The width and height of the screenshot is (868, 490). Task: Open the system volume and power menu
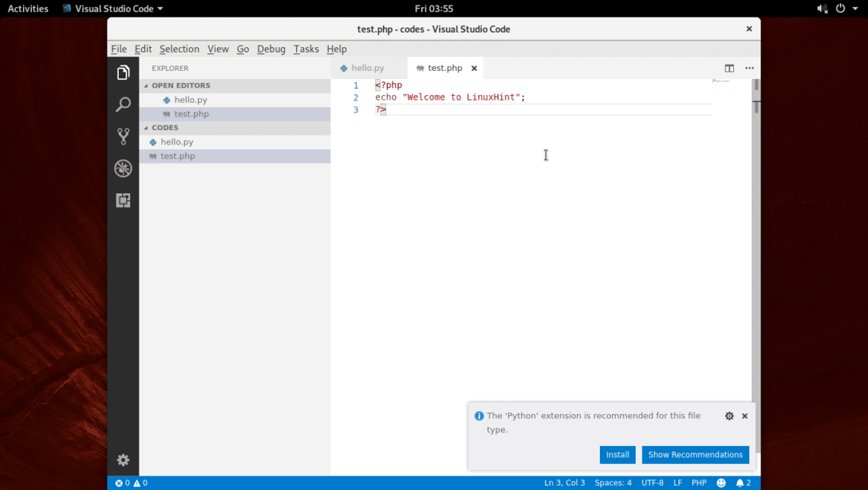[x=841, y=8]
